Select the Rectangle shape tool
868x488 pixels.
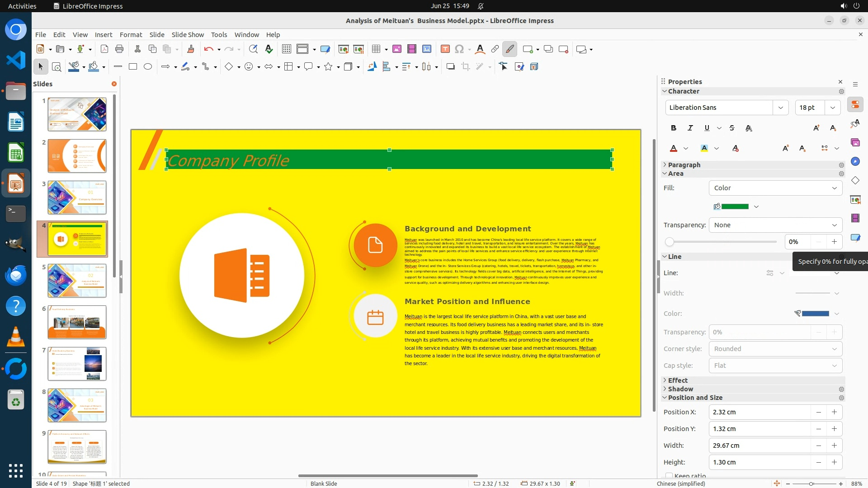(x=133, y=67)
